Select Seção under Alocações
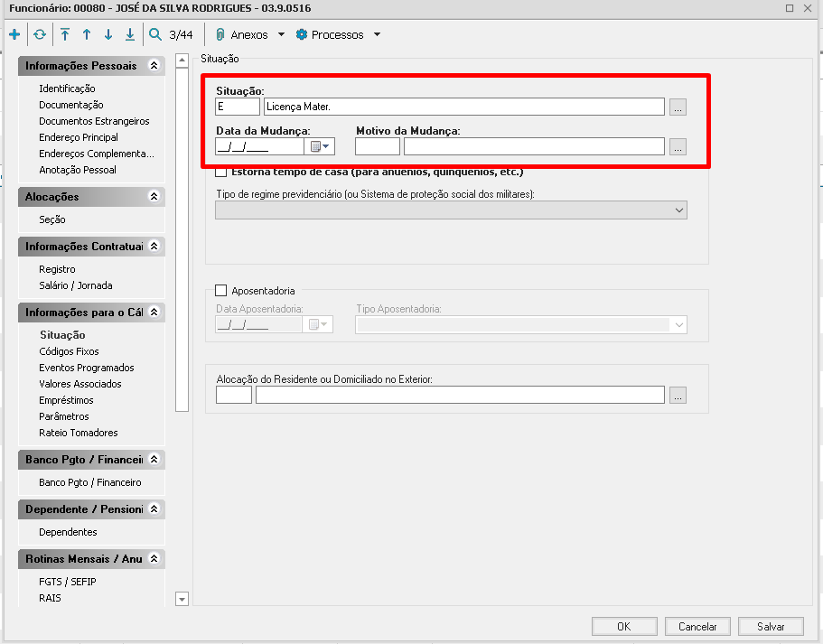 point(52,219)
